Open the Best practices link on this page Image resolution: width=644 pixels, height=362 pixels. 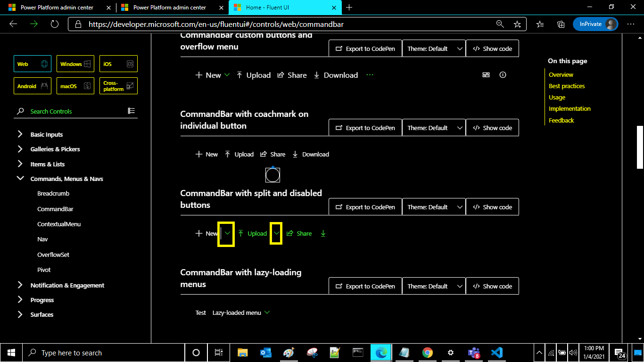(x=567, y=86)
